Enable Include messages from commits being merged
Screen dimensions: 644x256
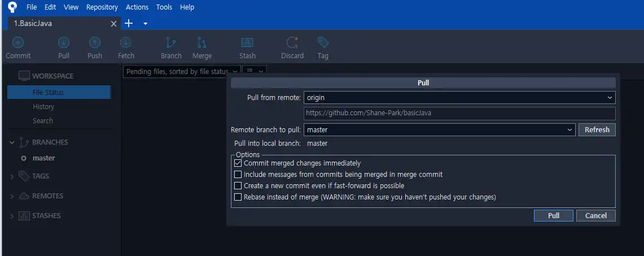(238, 174)
